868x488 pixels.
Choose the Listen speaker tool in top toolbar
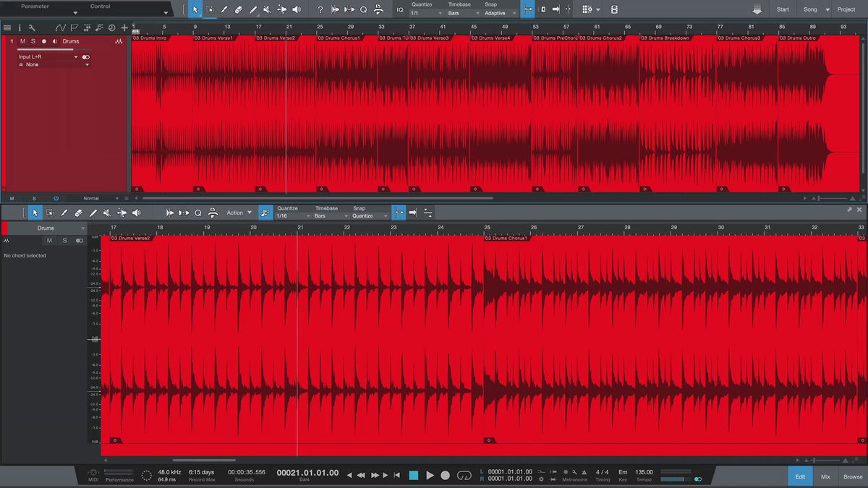click(296, 9)
